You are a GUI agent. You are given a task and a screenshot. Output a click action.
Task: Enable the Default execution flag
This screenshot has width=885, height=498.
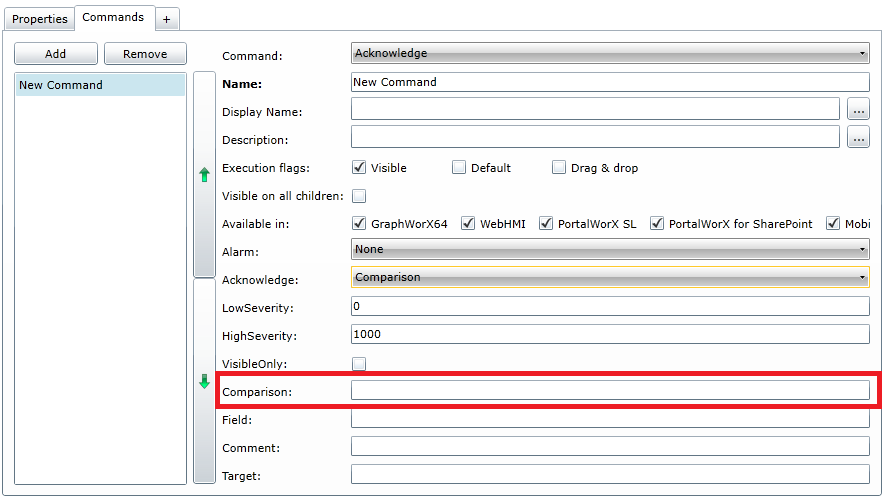pos(459,168)
